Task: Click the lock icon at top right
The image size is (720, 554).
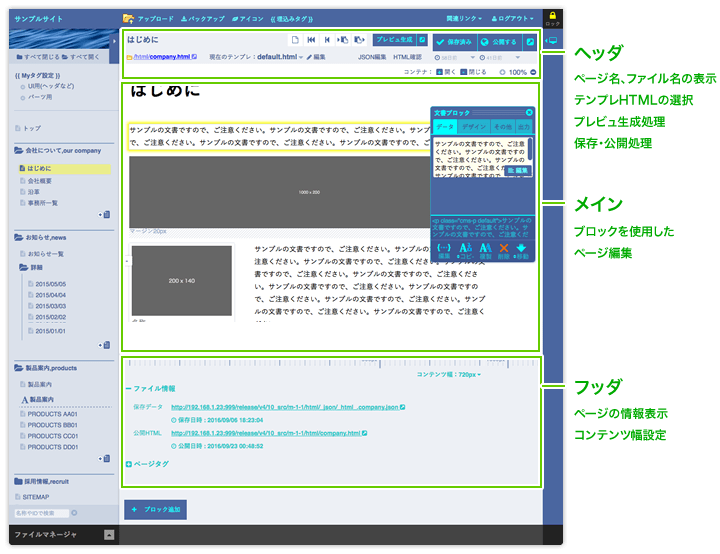Action: pyautogui.click(x=553, y=16)
